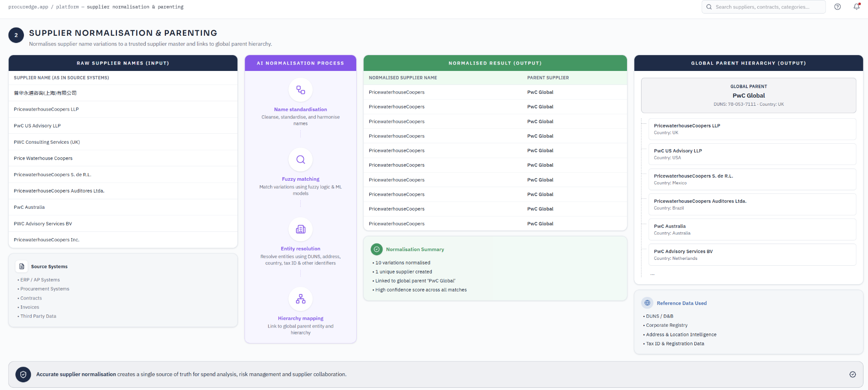Click the Source Systems document icon
Viewport: 868px width, 390px height.
pyautogui.click(x=22, y=267)
